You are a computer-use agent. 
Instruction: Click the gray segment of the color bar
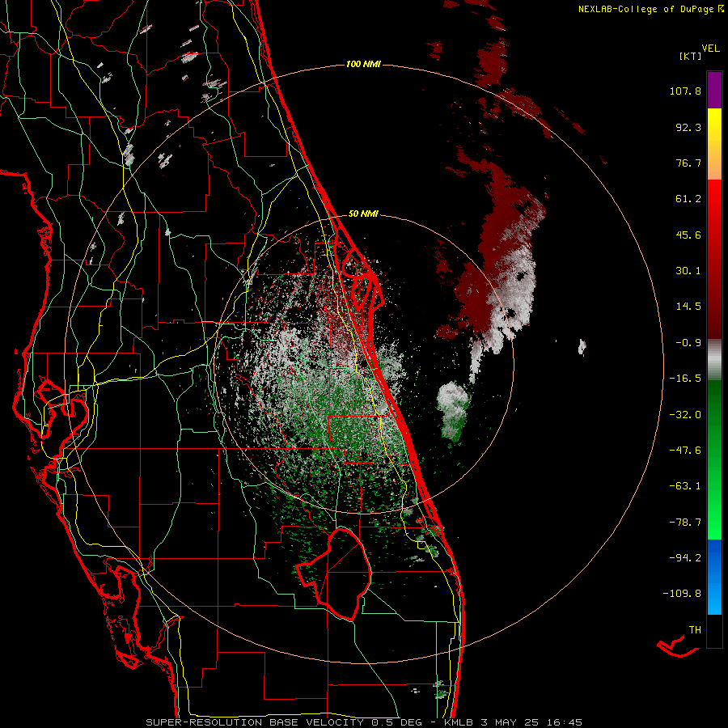tap(714, 358)
